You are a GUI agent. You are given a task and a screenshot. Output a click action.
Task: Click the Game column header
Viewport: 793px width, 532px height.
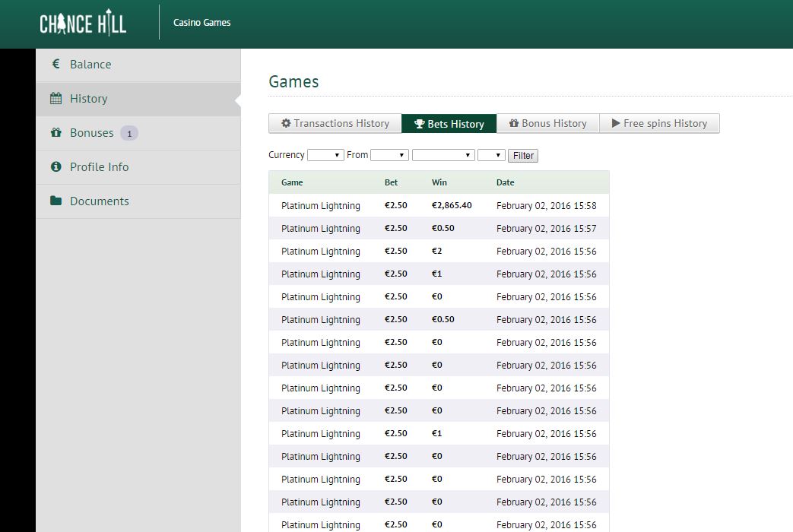click(292, 182)
